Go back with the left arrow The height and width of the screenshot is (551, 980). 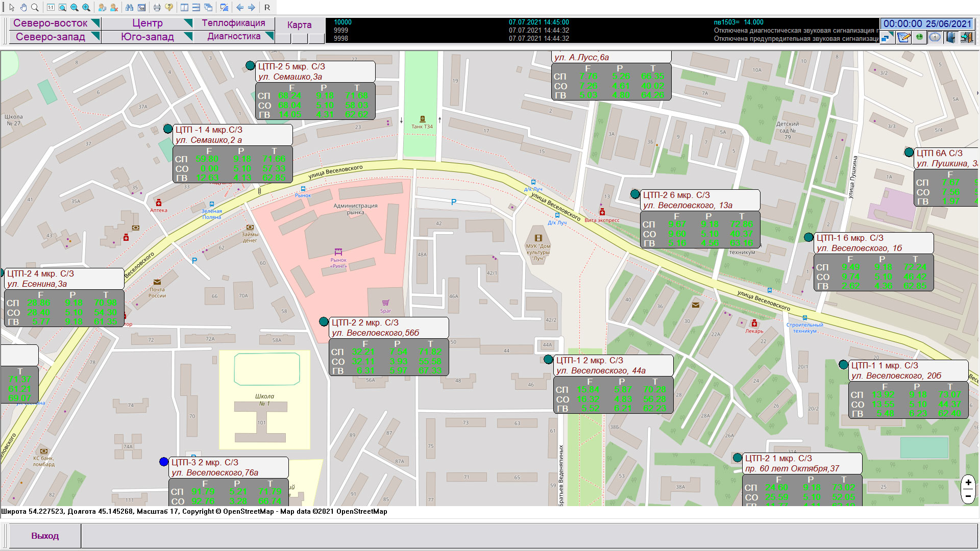tap(240, 8)
